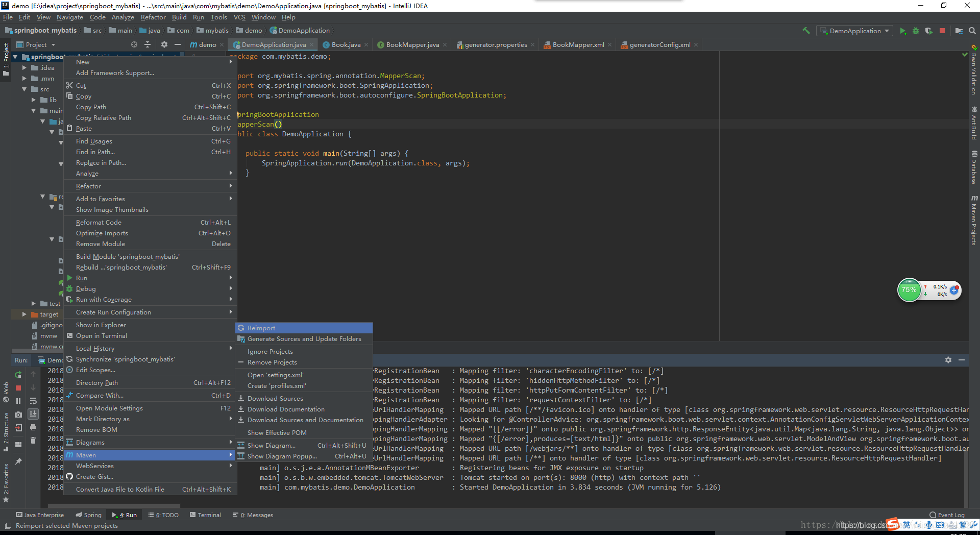
Task: Pause output in the Run panel
Action: tap(18, 401)
